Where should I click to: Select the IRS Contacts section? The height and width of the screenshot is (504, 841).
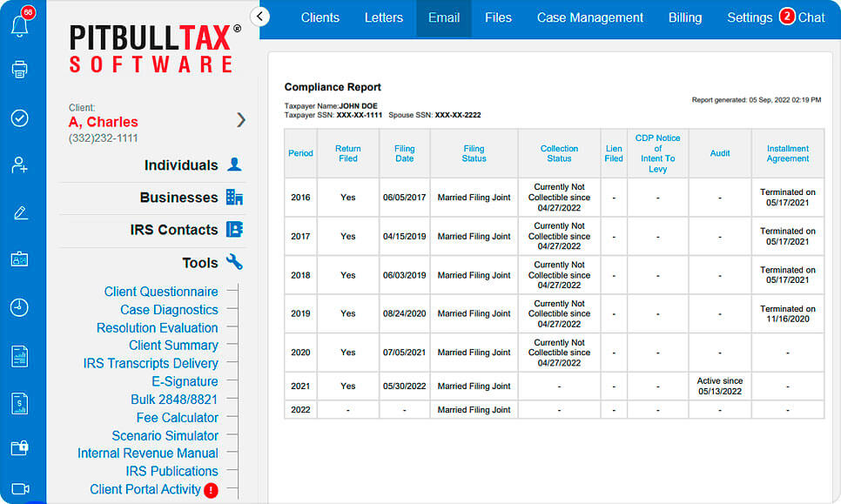coord(174,230)
